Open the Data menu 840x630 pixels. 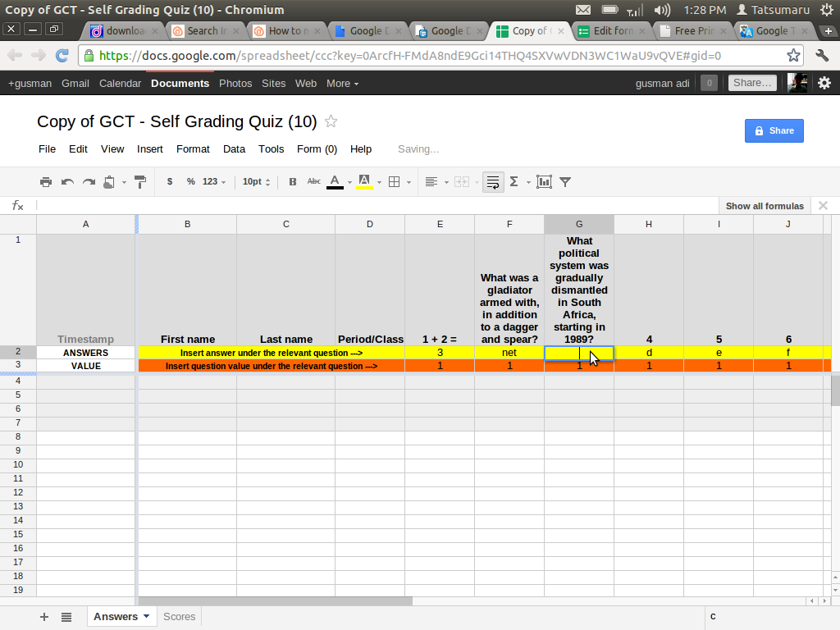234,149
